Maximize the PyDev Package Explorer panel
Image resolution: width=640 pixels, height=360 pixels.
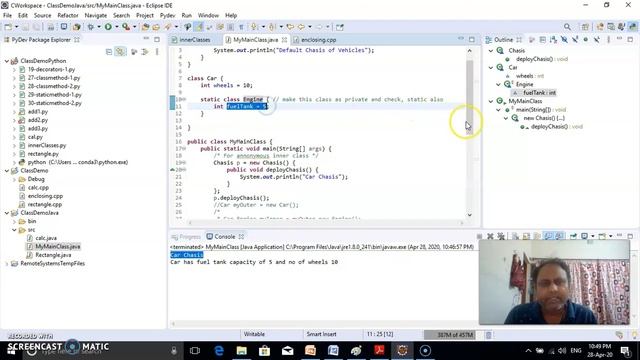[x=157, y=40]
